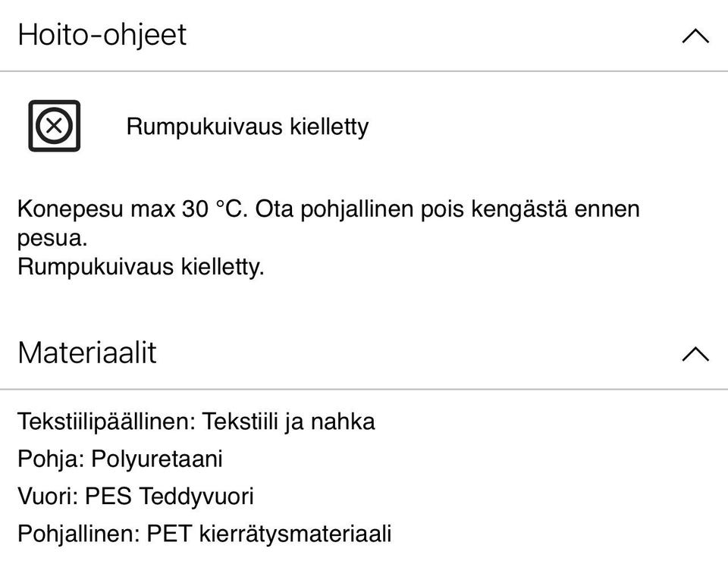This screenshot has height=583, width=728.
Task: Click the Pohja: Polyuretaani material line
Action: click(x=121, y=458)
